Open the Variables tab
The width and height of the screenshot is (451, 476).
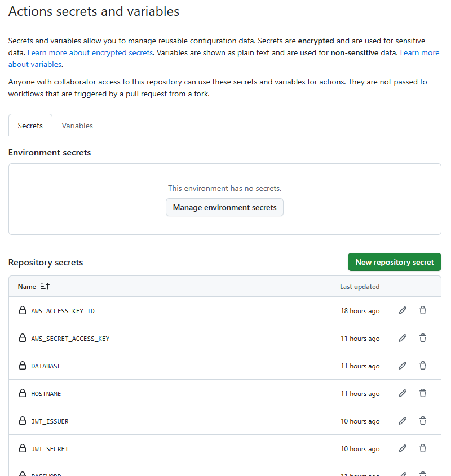pos(77,126)
